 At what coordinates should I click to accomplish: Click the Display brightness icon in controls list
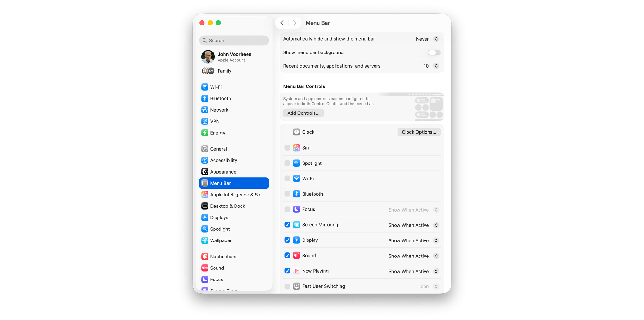pos(297,240)
